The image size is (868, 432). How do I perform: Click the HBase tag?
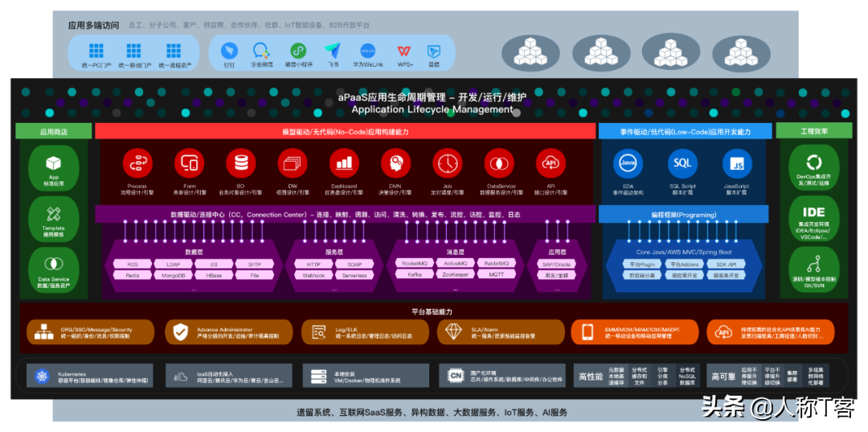coord(214,274)
